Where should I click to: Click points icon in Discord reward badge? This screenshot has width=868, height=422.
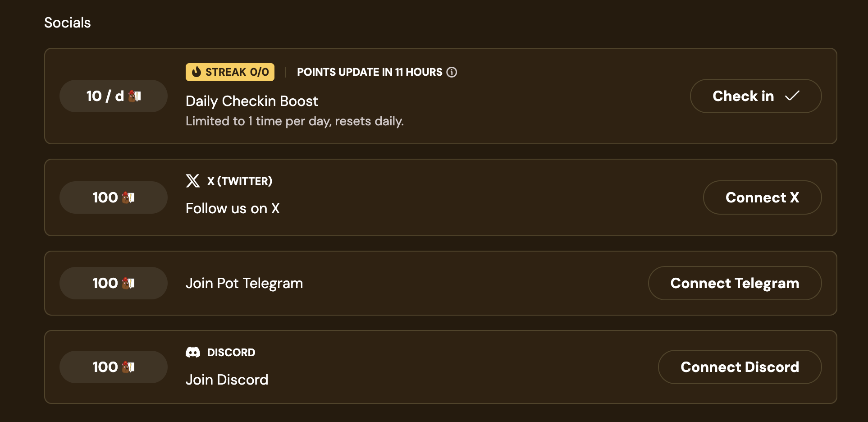(x=128, y=367)
